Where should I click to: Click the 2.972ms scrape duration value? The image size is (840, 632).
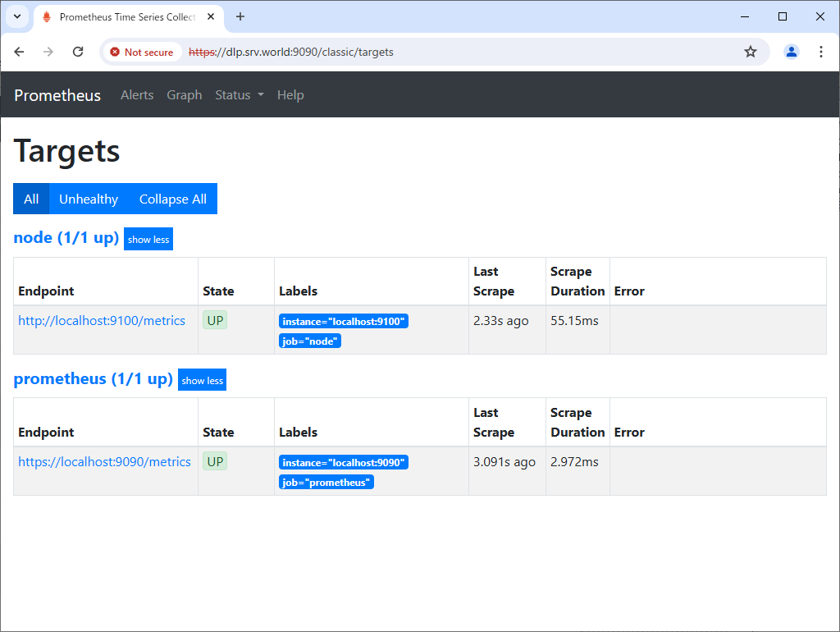pyautogui.click(x=574, y=461)
